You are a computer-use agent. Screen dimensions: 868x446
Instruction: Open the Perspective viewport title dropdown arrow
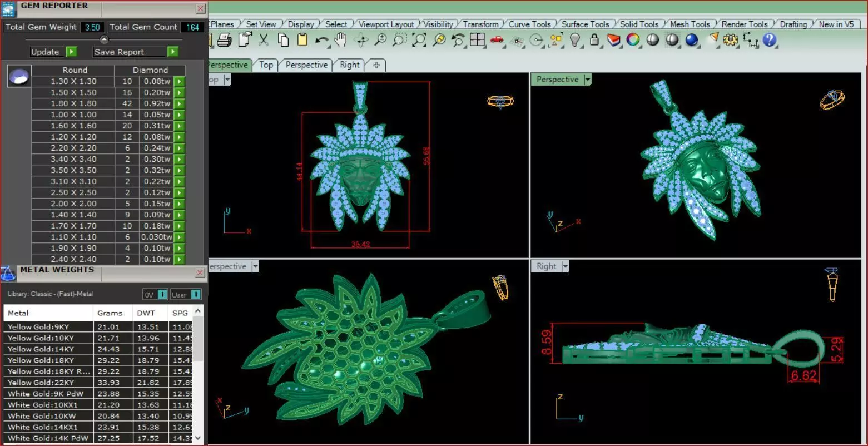(587, 80)
